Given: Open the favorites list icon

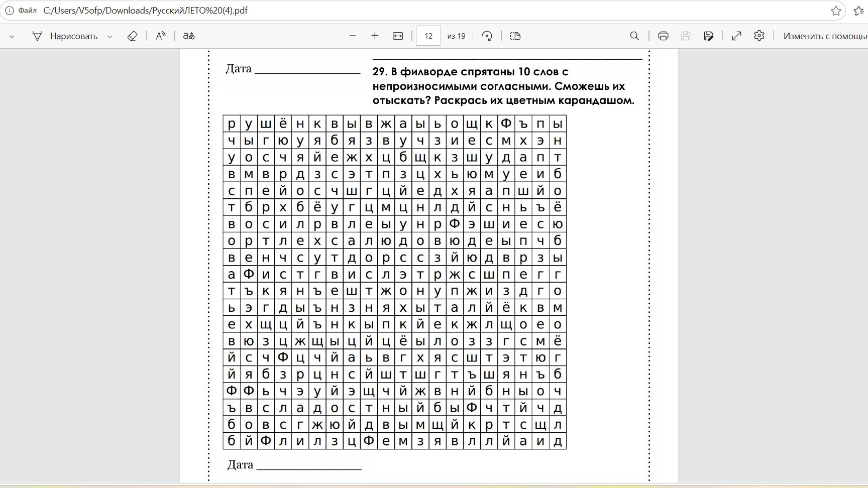Looking at the screenshot, I should click(x=859, y=11).
